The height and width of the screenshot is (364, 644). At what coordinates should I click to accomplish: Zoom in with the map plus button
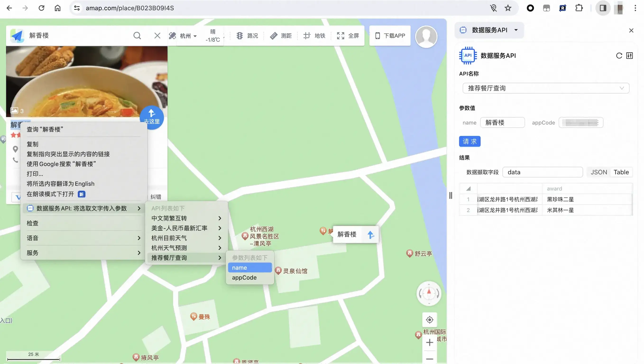click(x=429, y=342)
